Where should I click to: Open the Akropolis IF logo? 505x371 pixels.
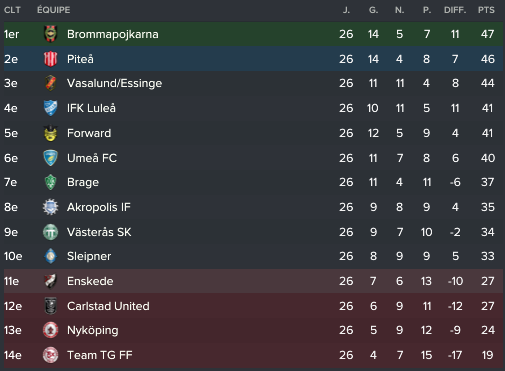coord(51,207)
